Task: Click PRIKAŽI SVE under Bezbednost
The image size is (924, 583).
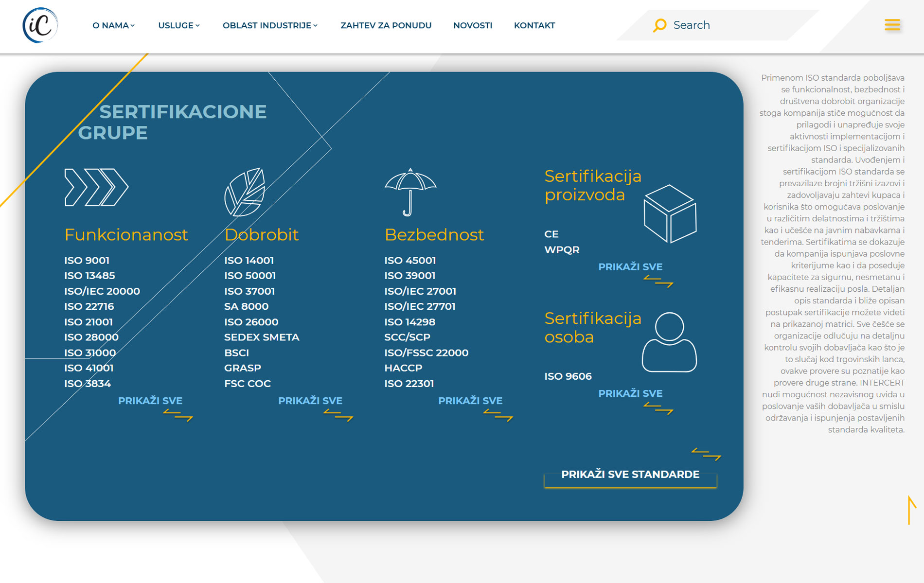Action: [x=470, y=401]
